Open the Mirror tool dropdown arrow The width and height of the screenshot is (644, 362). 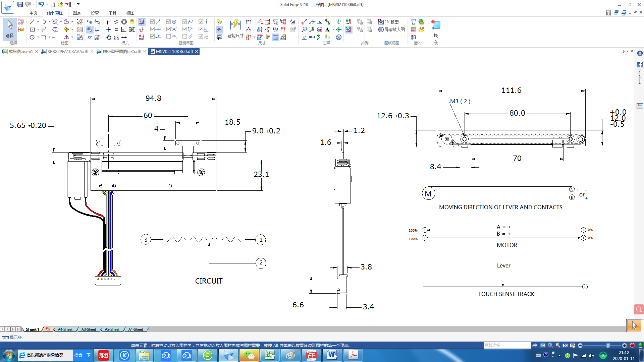pyautogui.click(x=72, y=37)
